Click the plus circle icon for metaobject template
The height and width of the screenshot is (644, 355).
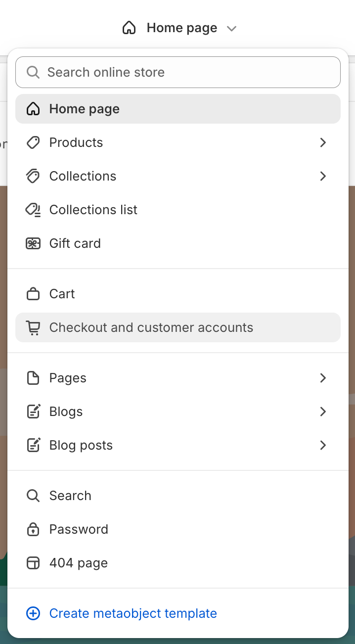pos(33,613)
